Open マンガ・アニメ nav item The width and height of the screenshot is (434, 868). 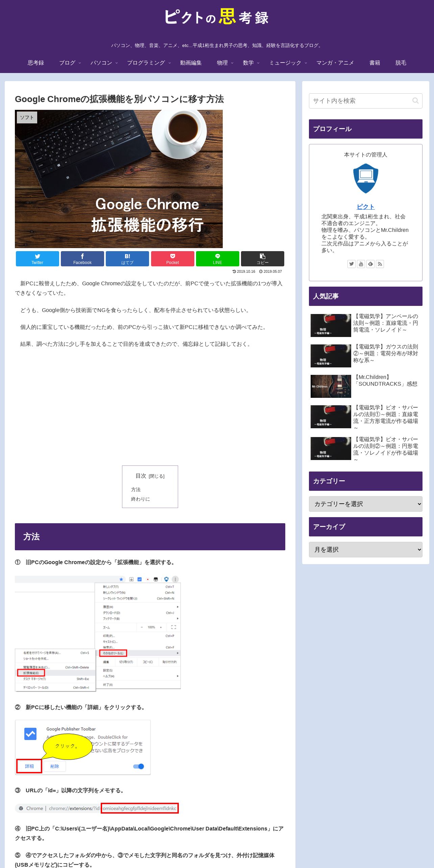click(x=335, y=63)
